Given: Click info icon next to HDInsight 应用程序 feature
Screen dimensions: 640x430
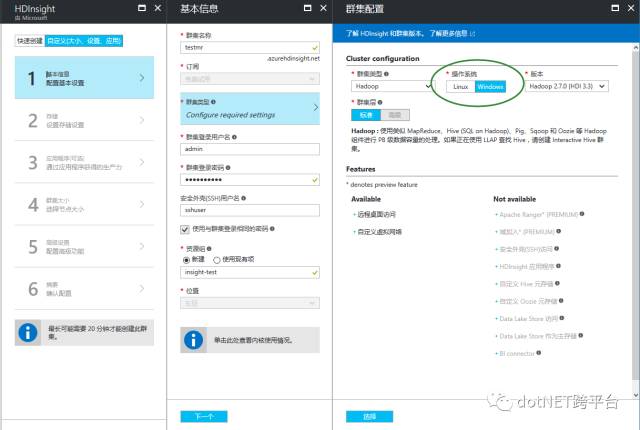Looking at the screenshot, I should [x=558, y=266].
